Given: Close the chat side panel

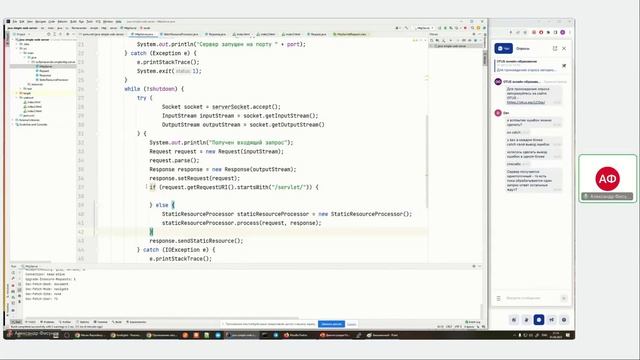Looking at the screenshot, I should pyautogui.click(x=564, y=49).
